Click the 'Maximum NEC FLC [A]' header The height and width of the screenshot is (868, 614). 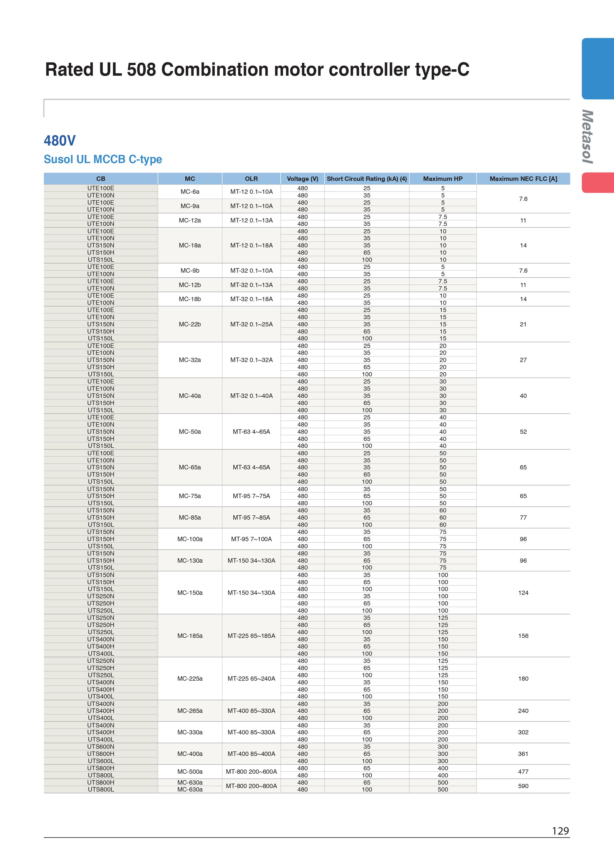pos(523,179)
